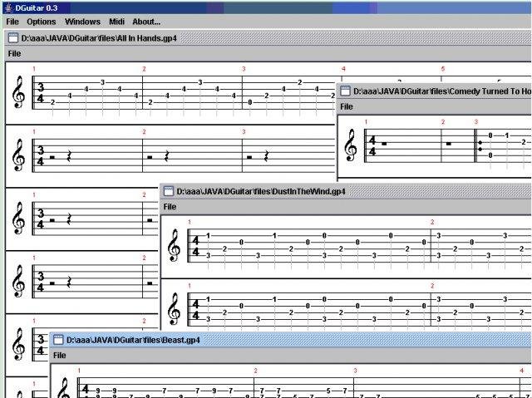532x398 pixels.
Task: Click repeat sign dots in Comedy Turned measure 3
Action: pos(480,145)
